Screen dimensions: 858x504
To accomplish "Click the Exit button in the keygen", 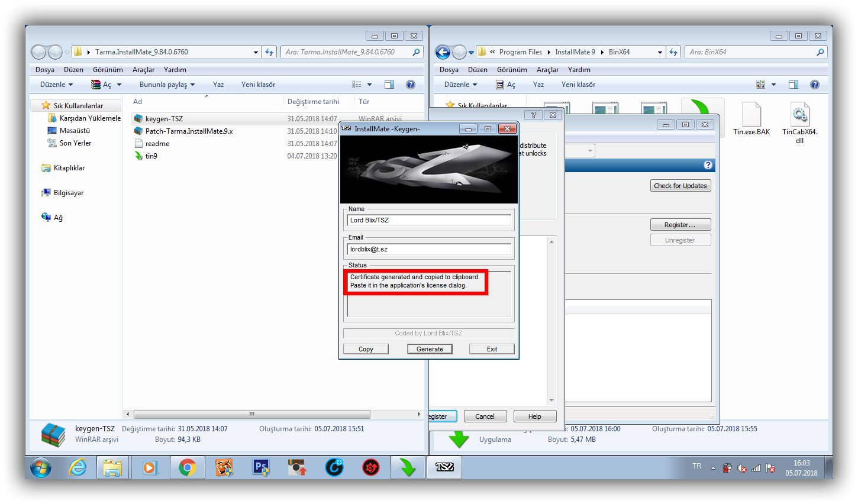I will pyautogui.click(x=492, y=349).
